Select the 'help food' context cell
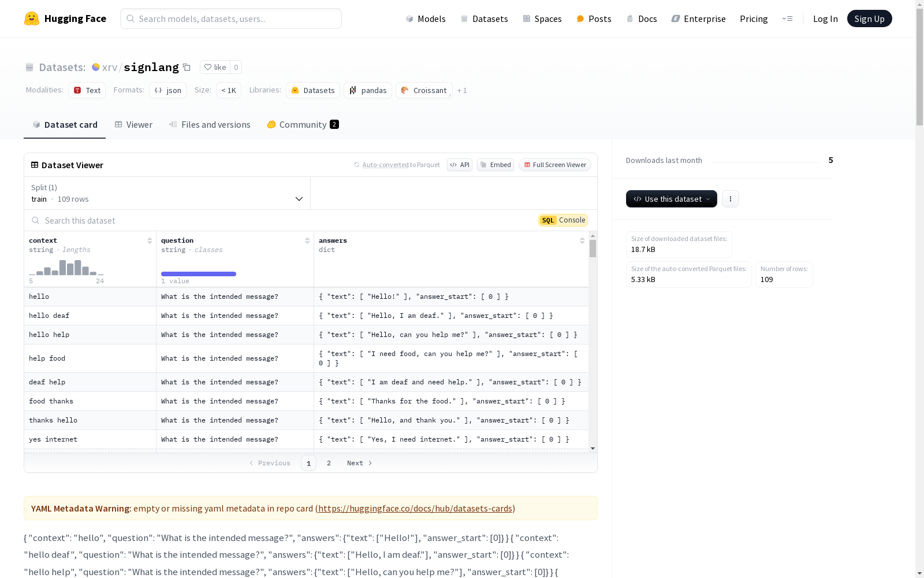The image size is (924, 578). (90, 358)
